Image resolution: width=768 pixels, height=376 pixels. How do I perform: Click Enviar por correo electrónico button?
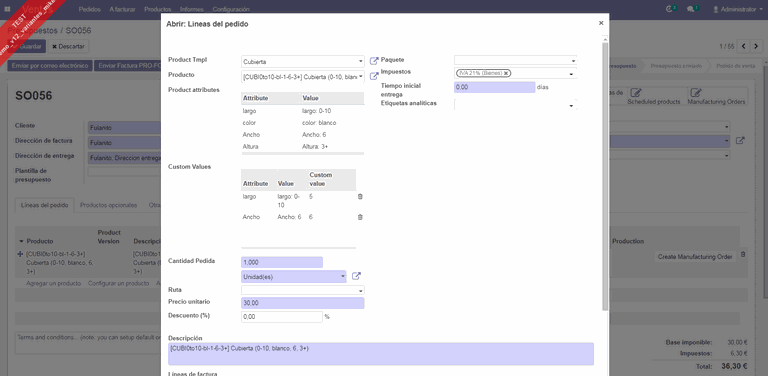(x=50, y=66)
